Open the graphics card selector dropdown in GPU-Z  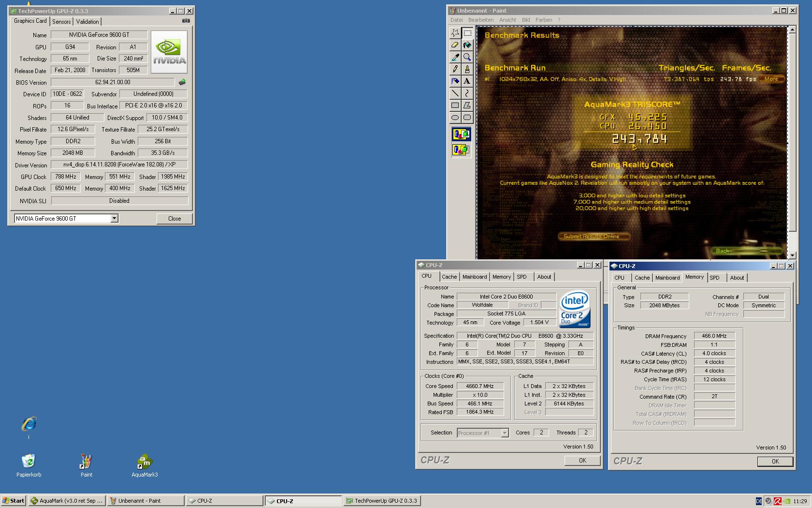pos(115,219)
